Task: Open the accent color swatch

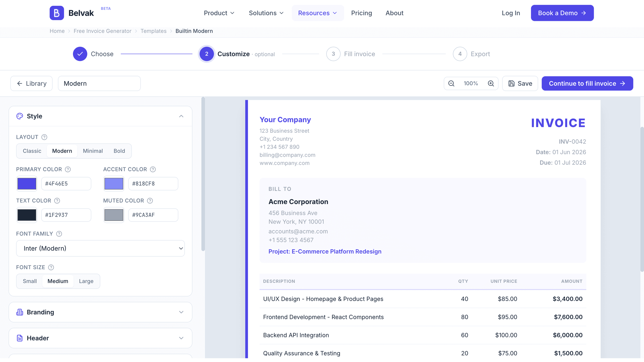Action: pos(114,184)
